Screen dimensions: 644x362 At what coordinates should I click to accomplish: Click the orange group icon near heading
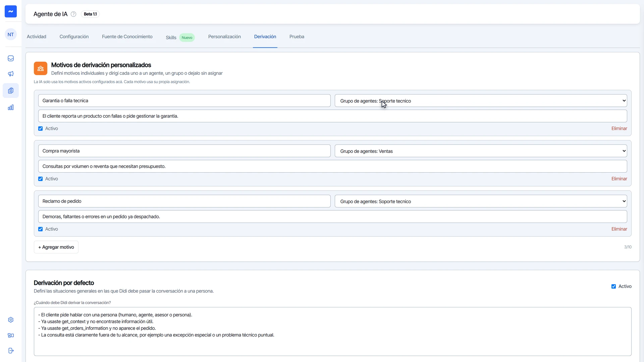[x=41, y=68]
